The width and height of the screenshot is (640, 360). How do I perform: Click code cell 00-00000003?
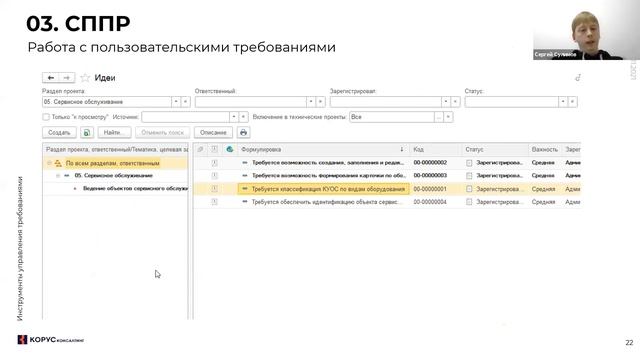pos(430,176)
